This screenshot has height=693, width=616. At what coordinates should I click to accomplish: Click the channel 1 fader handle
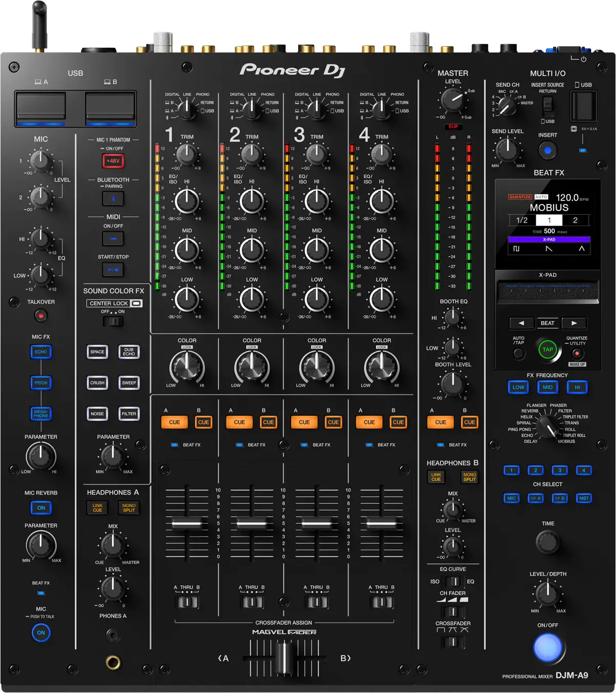click(187, 523)
